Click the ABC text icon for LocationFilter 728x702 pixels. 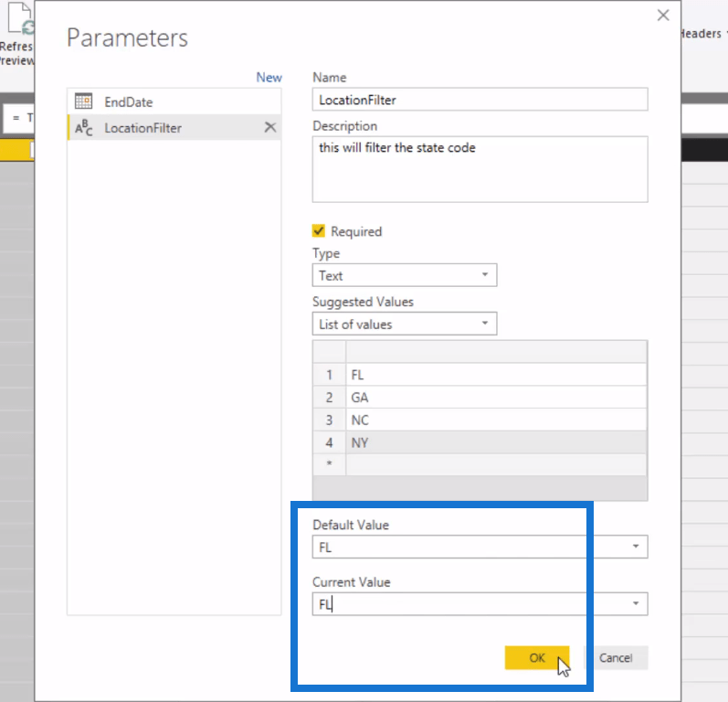click(x=83, y=128)
